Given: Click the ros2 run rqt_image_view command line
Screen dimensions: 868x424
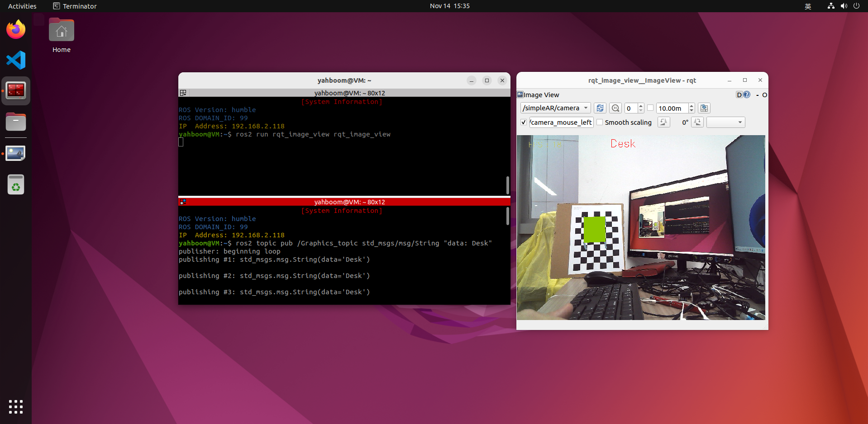Looking at the screenshot, I should (284, 134).
